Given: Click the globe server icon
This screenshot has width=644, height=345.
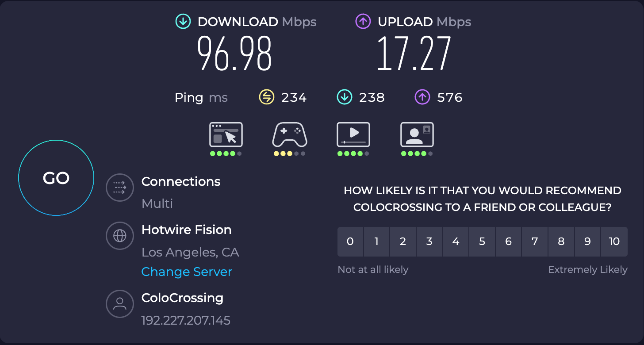Looking at the screenshot, I should click(x=120, y=236).
